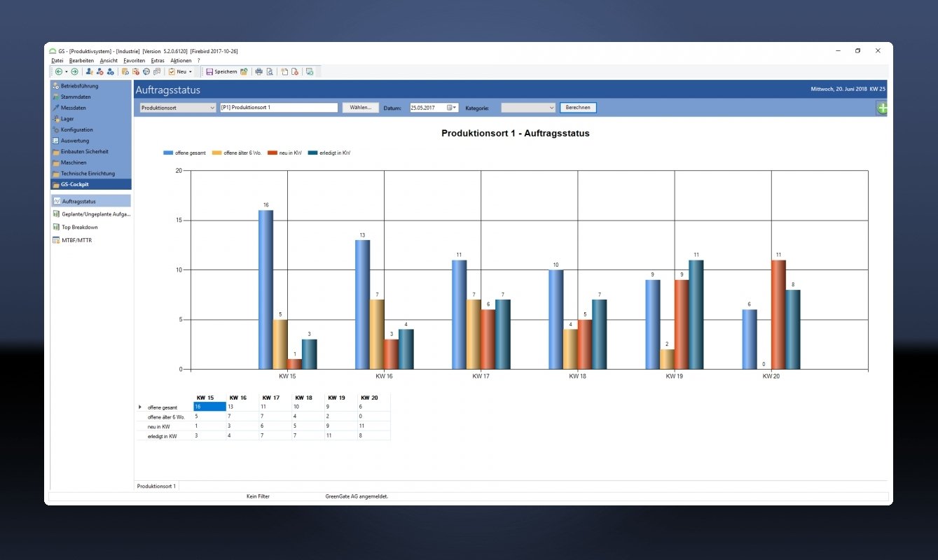Click the toolbar icon right of Speichern
Viewport: 938px width, 560px height.
244,71
